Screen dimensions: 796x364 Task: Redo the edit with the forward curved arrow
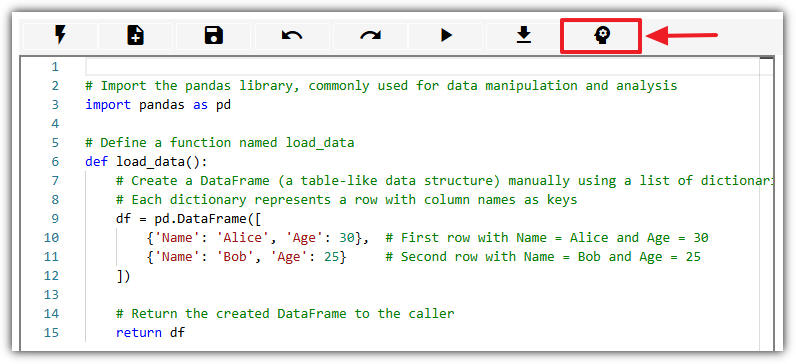click(x=370, y=36)
